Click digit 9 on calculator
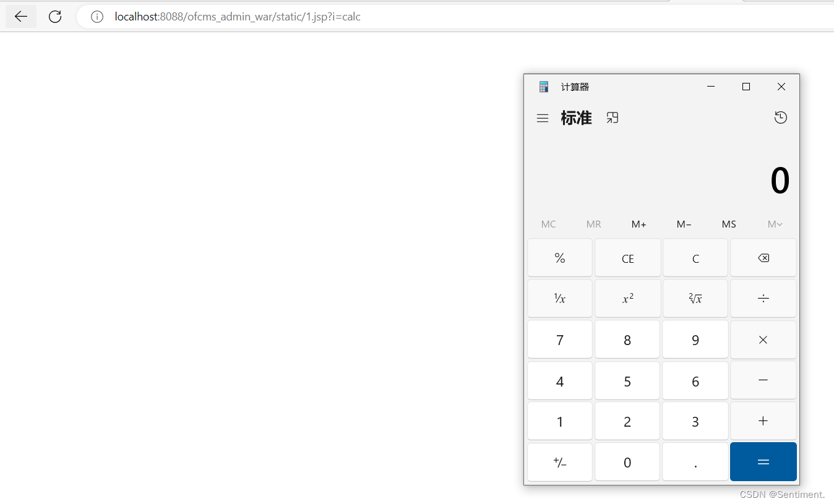This screenshot has height=504, width=834. [x=695, y=340]
